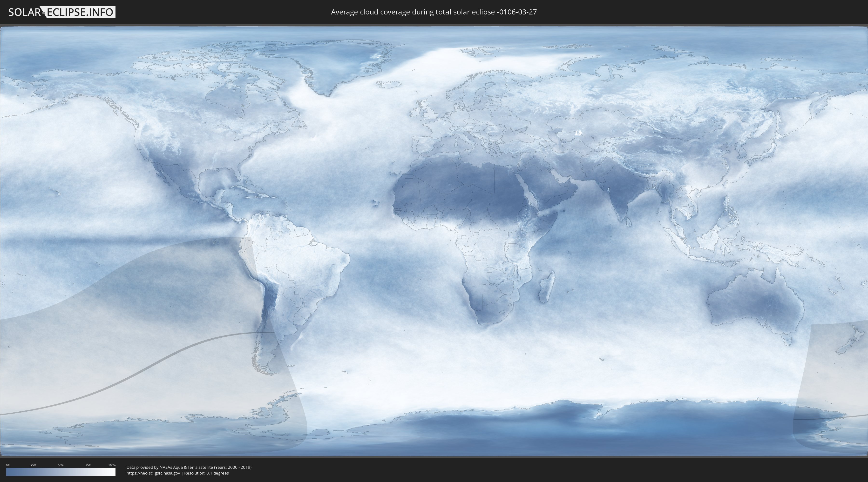Click the 25% legend label
This screenshot has height=482, width=868.
tap(33, 465)
